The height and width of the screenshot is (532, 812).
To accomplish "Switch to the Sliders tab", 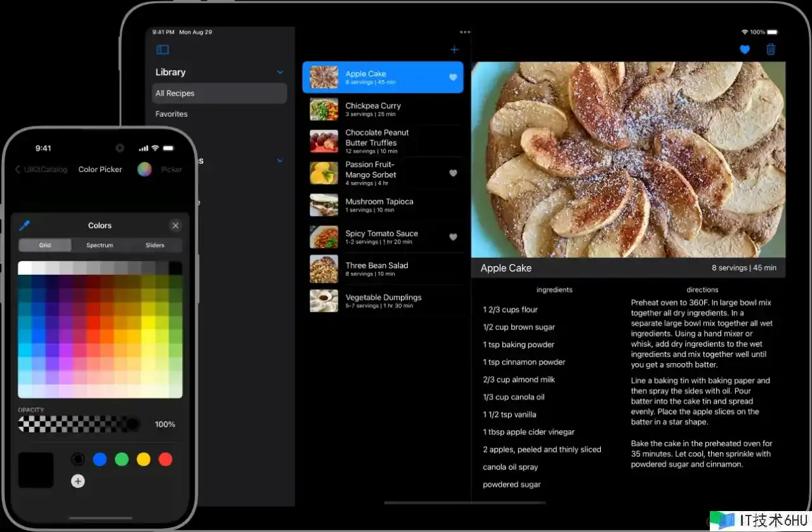I will (155, 245).
